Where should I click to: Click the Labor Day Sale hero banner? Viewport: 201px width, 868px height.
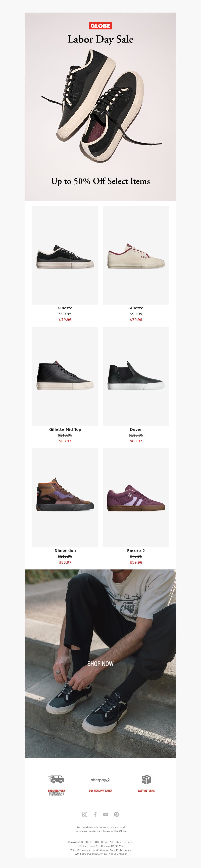(100, 107)
